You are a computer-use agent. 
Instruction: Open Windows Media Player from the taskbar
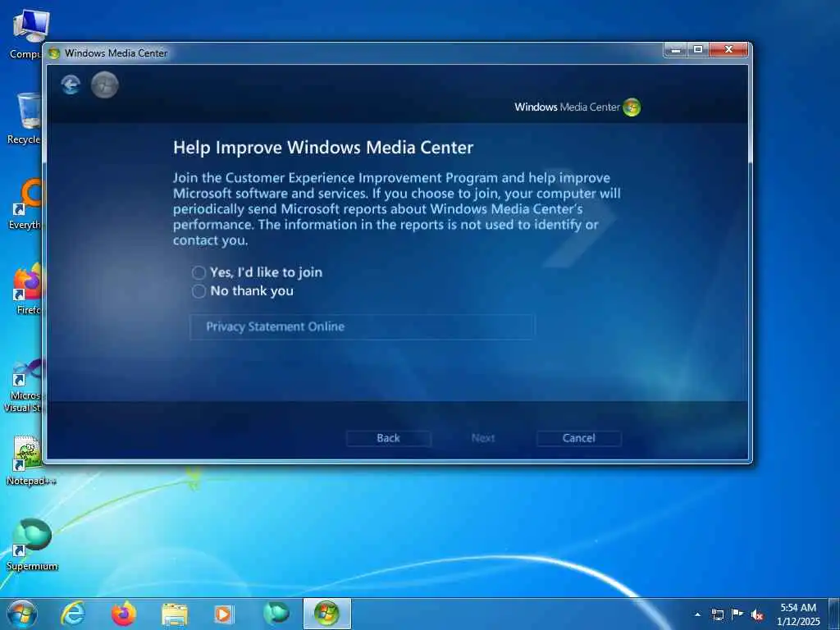pyautogui.click(x=223, y=614)
